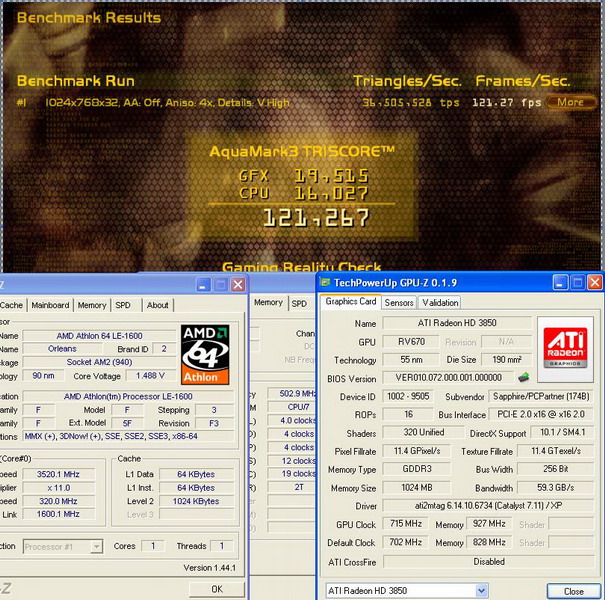This screenshot has height=600, width=605.
Task: Click the AMD Athlon 64 logo in CPU-Z
Action: (205, 355)
